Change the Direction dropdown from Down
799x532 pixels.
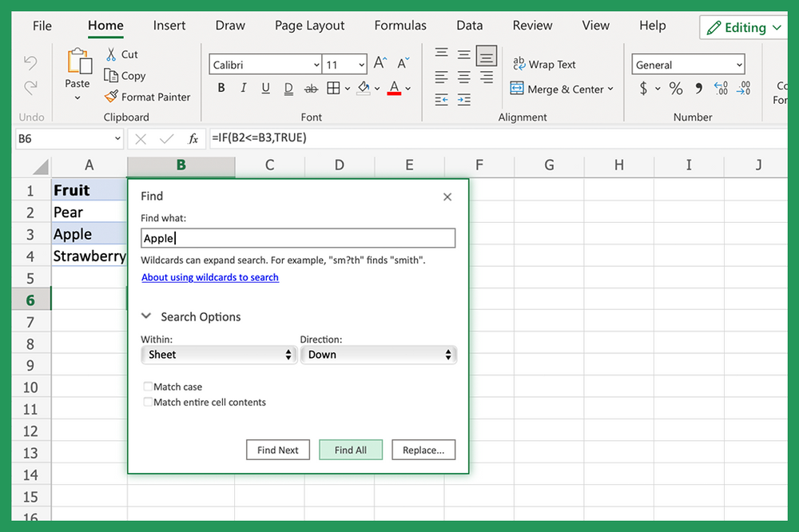pyautogui.click(x=378, y=355)
